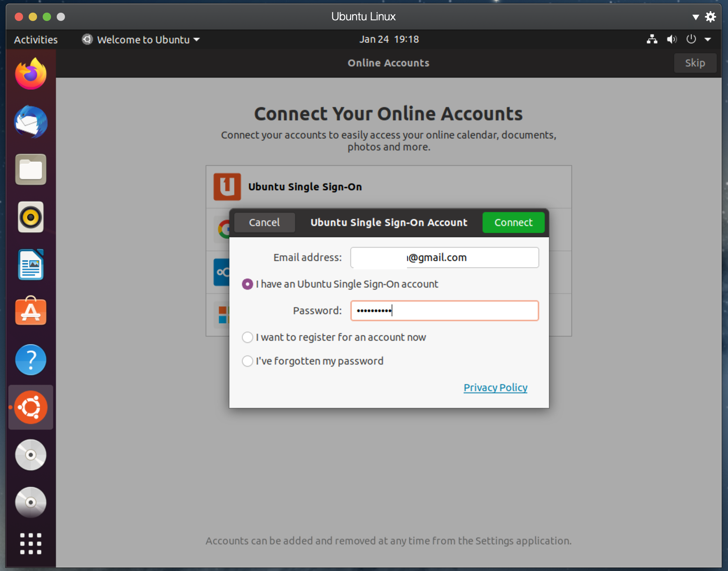Viewport: 728px width, 571px height.
Task: Launch LibreOffice Writer from dock
Action: (x=31, y=265)
